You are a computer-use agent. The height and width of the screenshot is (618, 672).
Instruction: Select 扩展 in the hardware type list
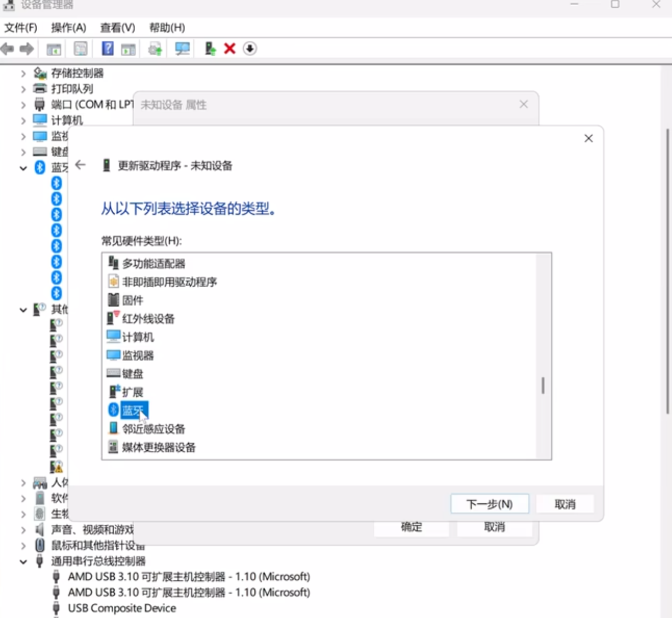tap(132, 392)
